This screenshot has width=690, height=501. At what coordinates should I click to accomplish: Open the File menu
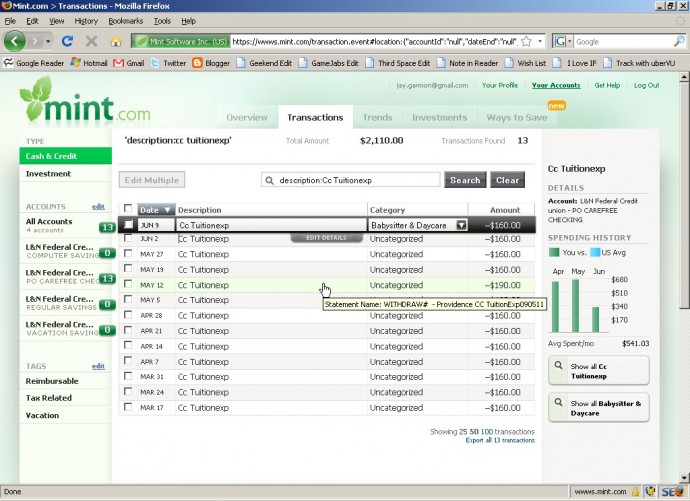coord(10,21)
